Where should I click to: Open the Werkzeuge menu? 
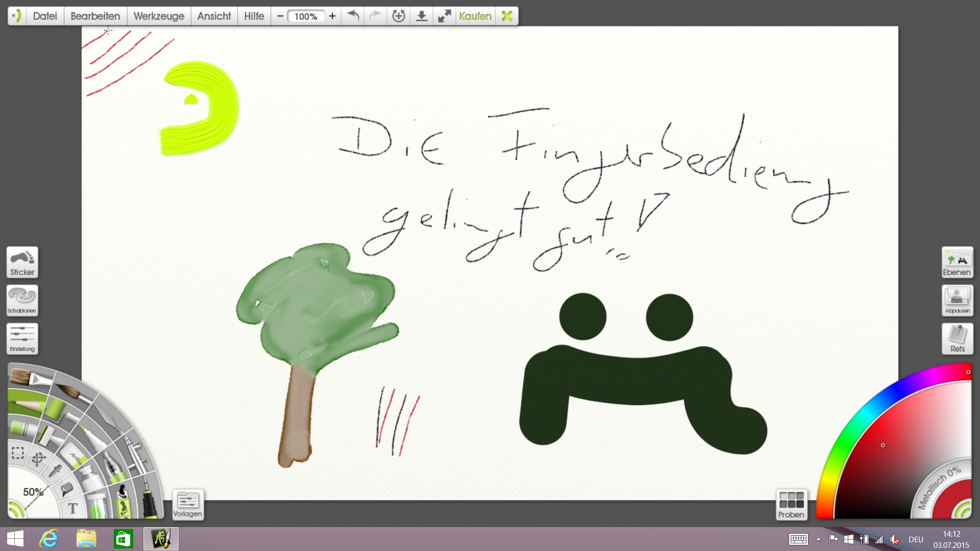tap(159, 16)
